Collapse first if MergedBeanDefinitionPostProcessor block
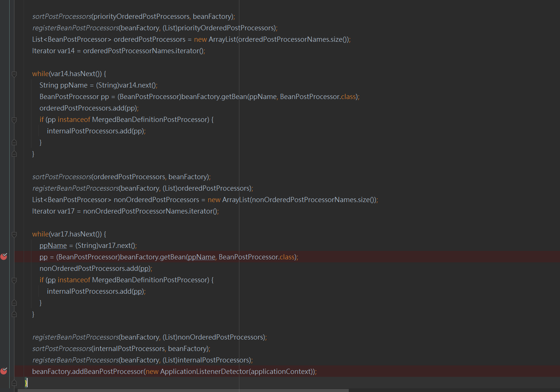 pyautogui.click(x=14, y=120)
